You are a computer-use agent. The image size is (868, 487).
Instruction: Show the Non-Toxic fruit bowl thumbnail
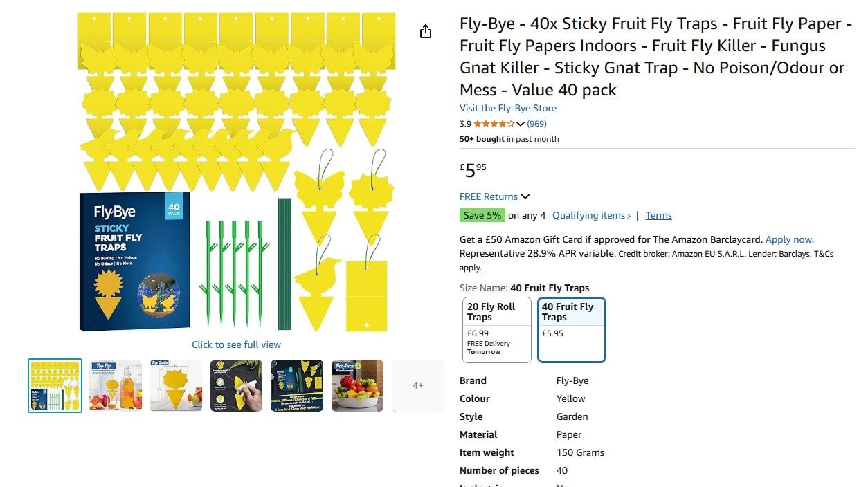357,385
